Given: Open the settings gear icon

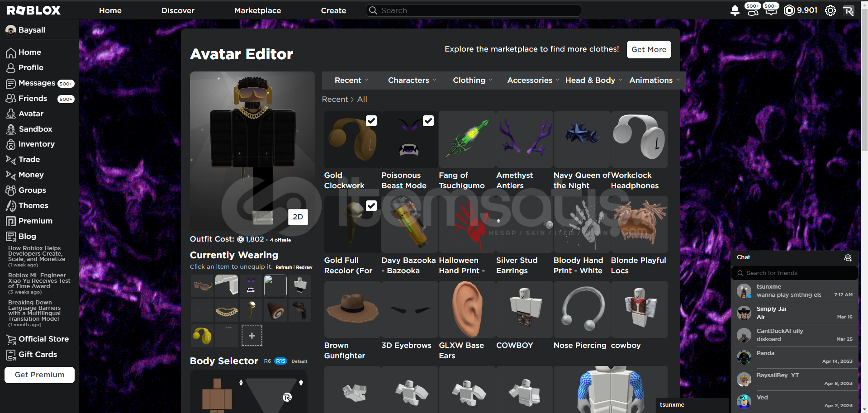Looking at the screenshot, I should [830, 10].
